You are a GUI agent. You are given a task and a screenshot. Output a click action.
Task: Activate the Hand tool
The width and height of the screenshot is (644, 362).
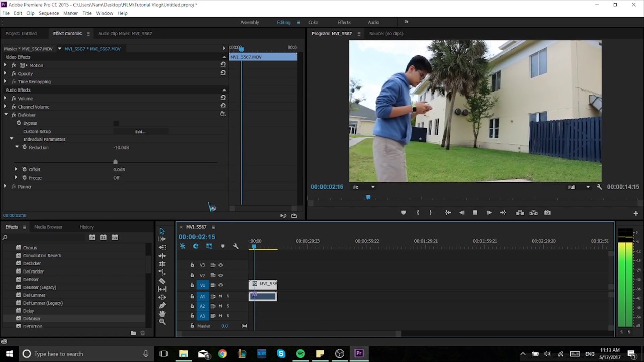click(x=162, y=313)
